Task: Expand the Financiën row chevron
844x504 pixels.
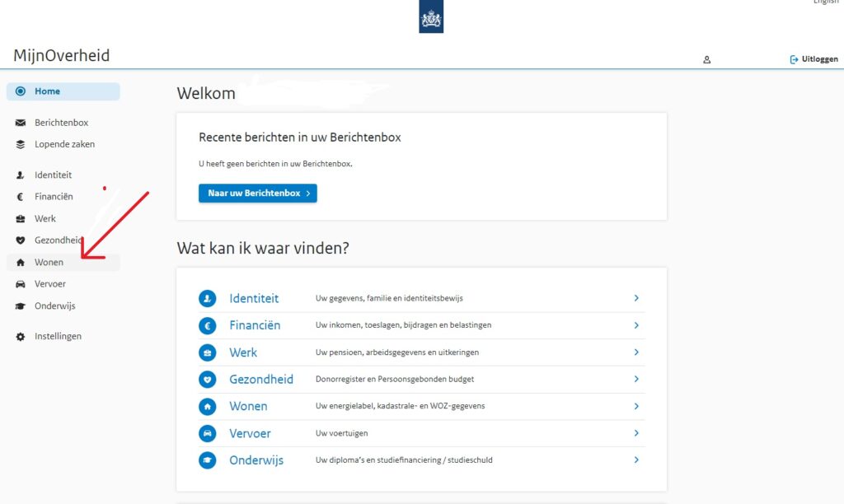Action: (636, 325)
